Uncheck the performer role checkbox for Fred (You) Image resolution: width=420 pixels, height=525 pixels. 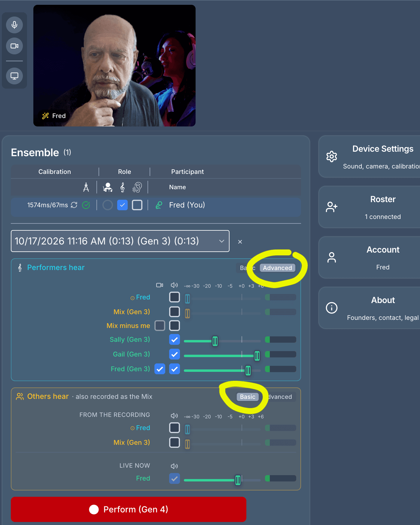(x=122, y=205)
